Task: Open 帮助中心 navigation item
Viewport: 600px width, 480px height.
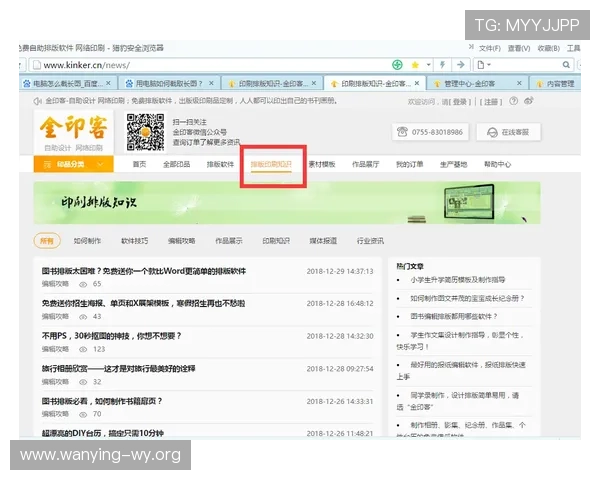Action: click(497, 164)
